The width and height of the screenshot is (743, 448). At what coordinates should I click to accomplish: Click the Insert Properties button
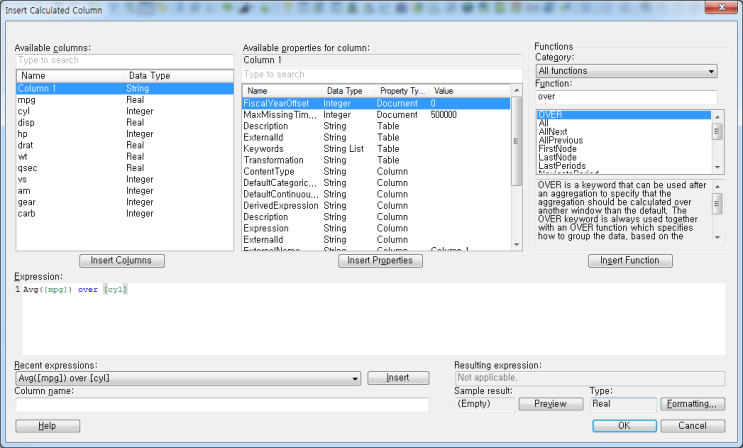pos(380,261)
